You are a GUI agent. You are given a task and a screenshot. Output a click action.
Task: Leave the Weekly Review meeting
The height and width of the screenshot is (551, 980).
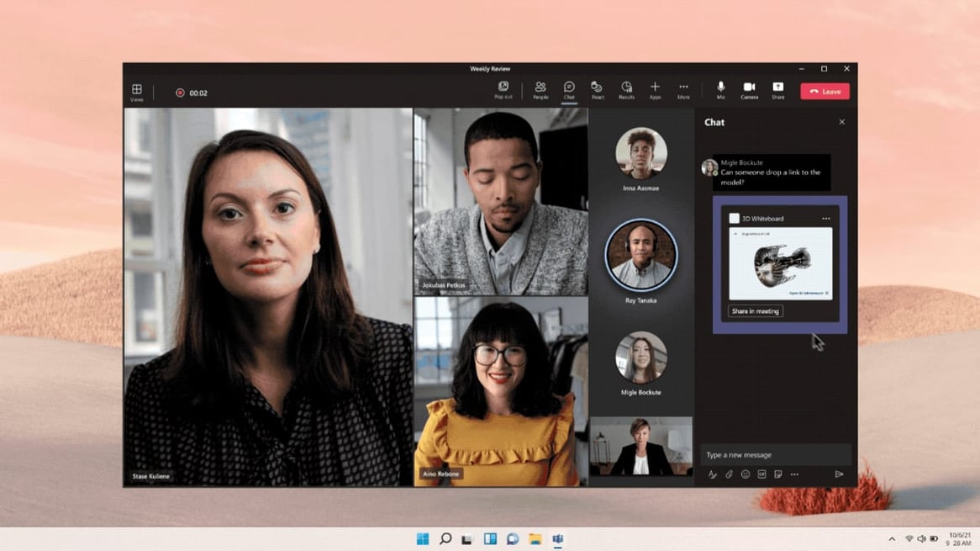point(825,91)
